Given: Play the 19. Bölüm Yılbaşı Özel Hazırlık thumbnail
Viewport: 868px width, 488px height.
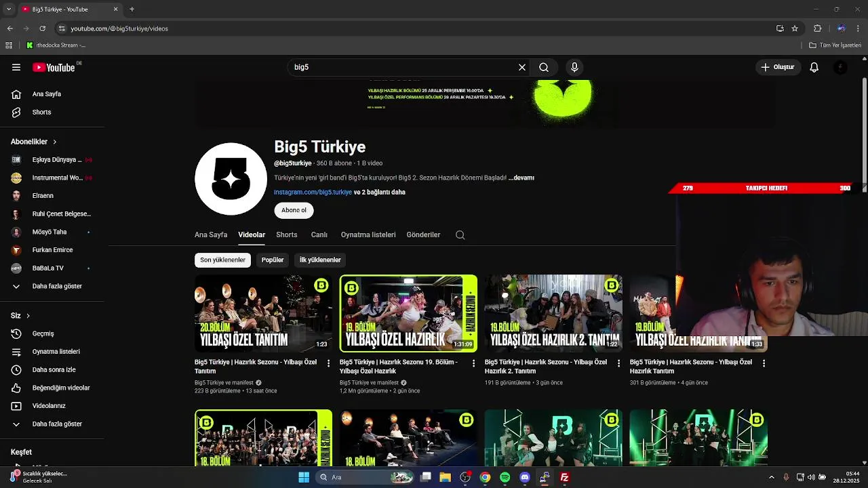Looking at the screenshot, I should tap(408, 313).
